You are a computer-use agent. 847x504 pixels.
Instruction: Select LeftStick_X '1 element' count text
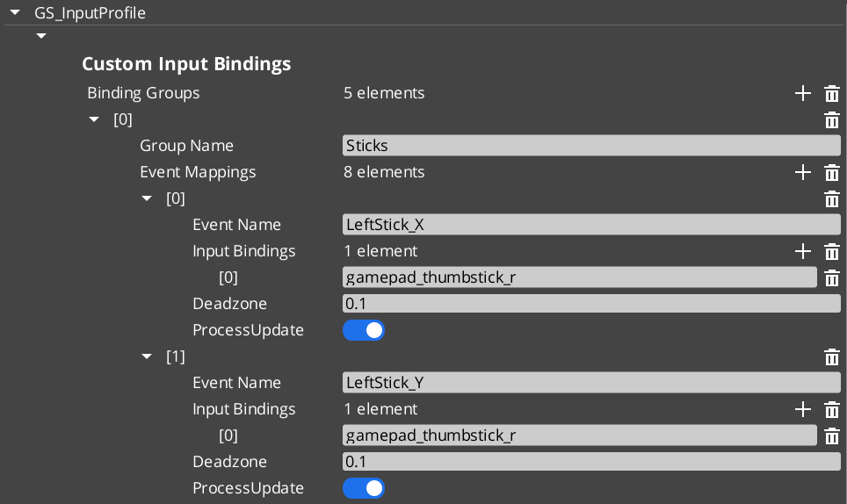tap(380, 251)
